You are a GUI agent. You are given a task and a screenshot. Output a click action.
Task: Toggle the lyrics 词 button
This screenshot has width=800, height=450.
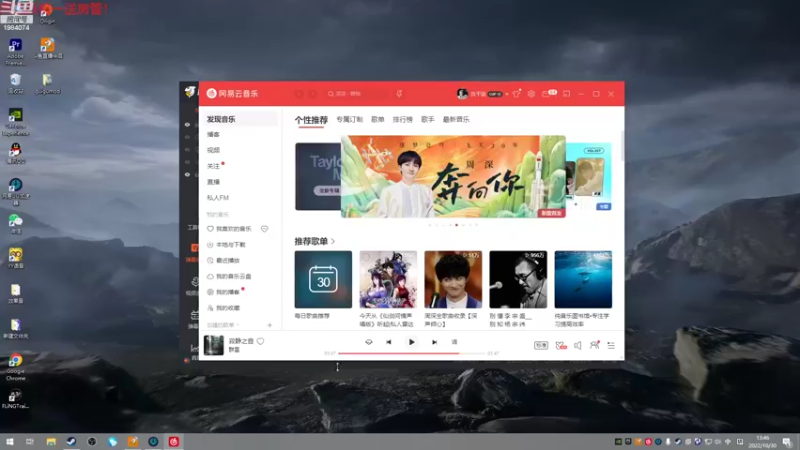[x=454, y=342]
